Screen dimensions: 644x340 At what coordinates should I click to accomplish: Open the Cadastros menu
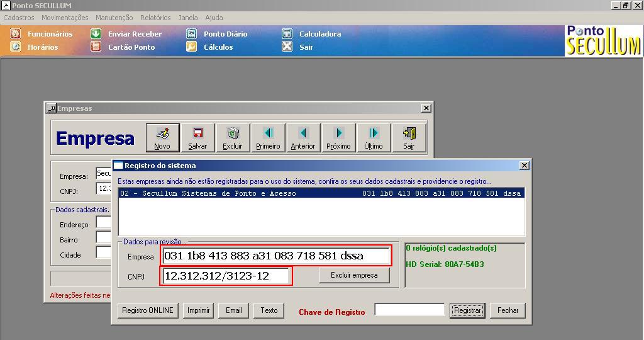(x=19, y=18)
